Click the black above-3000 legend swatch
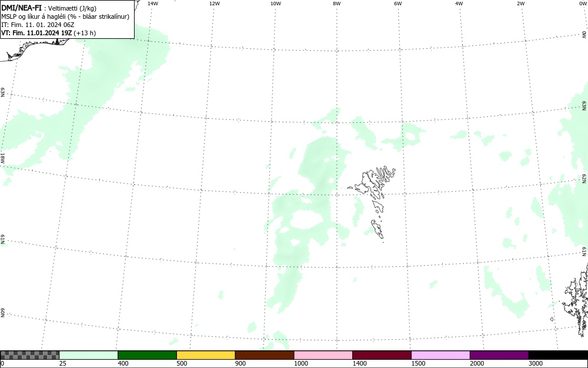 (x=558, y=355)
